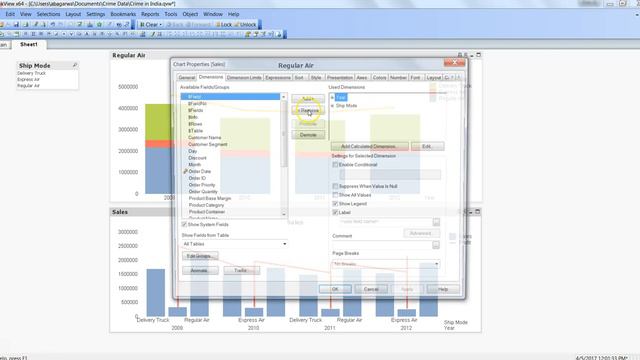
Task: Toggle the Show All Values checkbox
Action: pyautogui.click(x=335, y=195)
